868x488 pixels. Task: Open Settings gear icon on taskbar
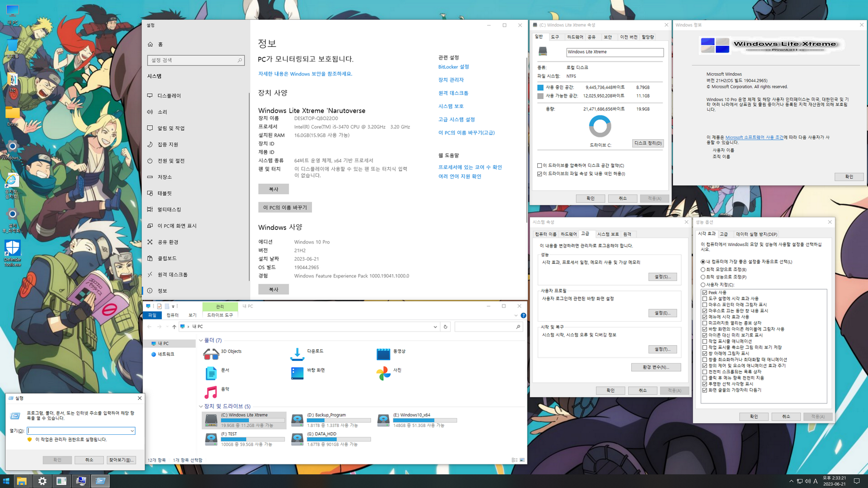(x=42, y=481)
